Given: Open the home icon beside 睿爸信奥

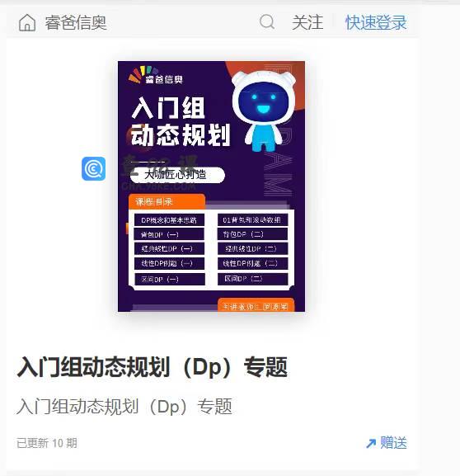Looking at the screenshot, I should [x=27, y=23].
